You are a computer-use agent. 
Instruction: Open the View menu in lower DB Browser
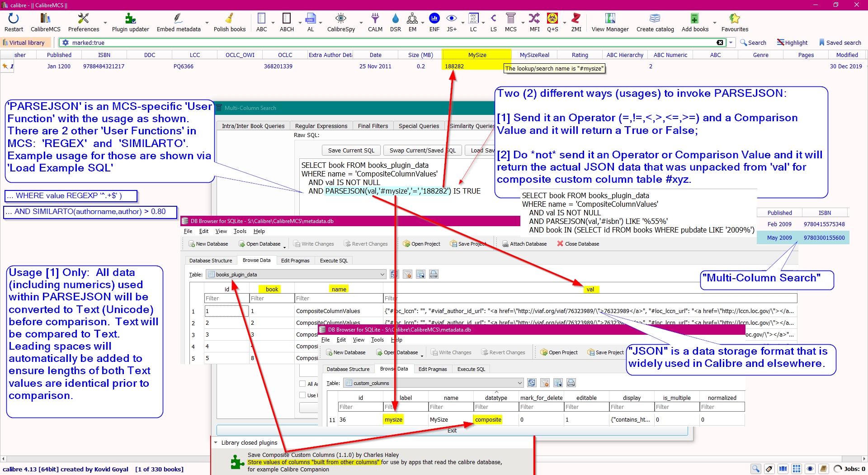point(359,340)
